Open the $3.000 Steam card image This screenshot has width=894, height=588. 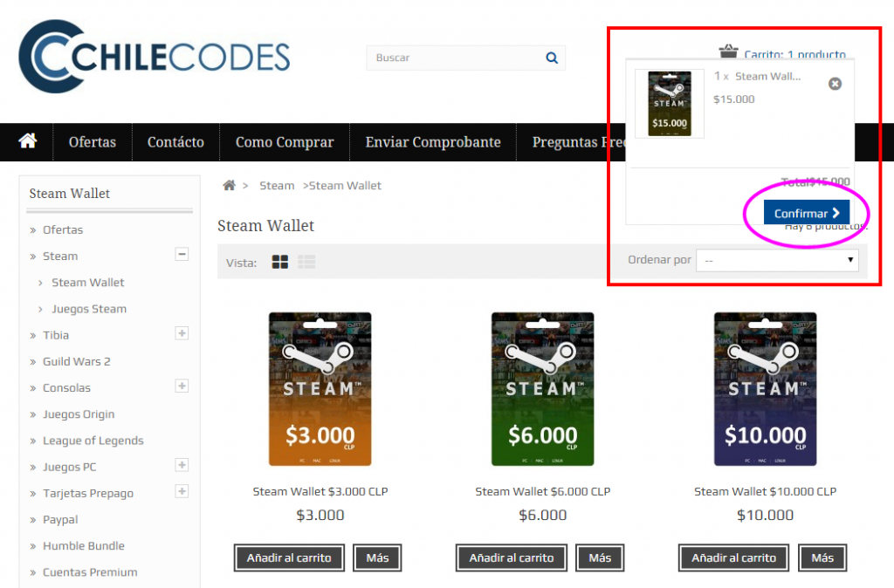(x=320, y=389)
